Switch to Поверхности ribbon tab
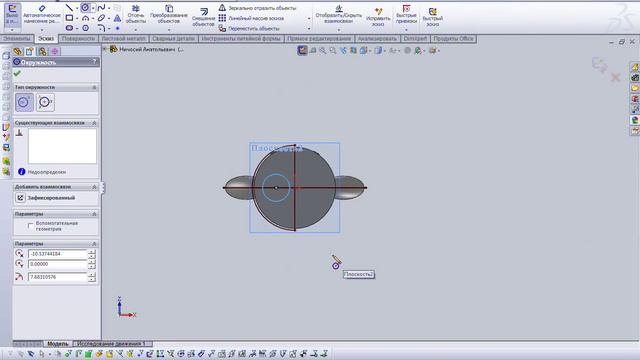Image resolution: width=640 pixels, height=360 pixels. point(78,38)
